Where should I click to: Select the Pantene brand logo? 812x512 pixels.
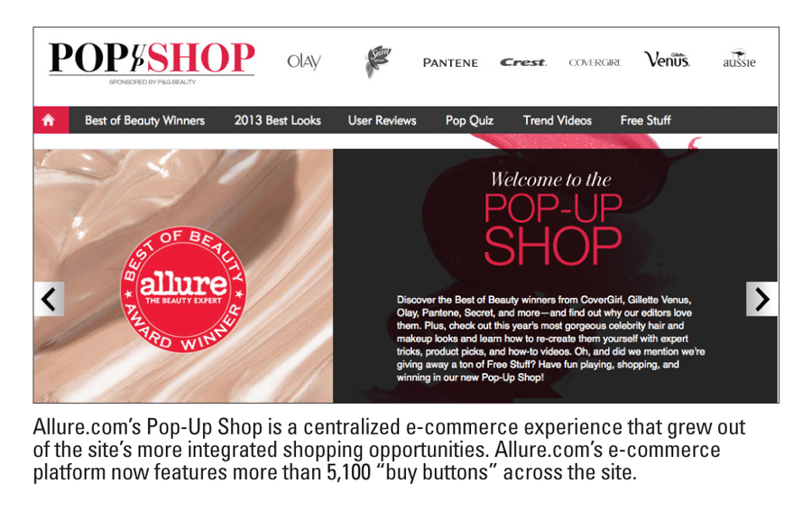click(x=450, y=62)
